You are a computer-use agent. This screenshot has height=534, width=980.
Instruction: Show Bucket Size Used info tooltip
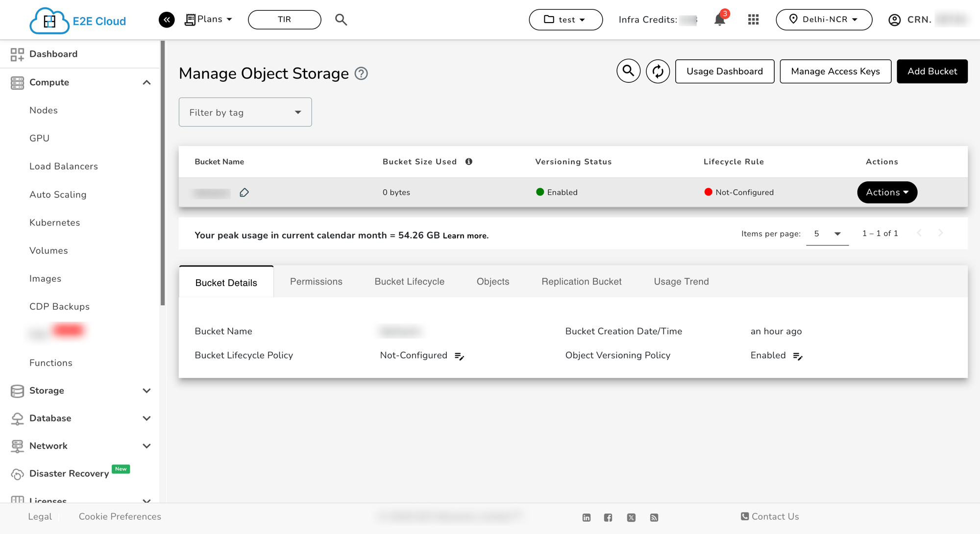click(x=469, y=162)
